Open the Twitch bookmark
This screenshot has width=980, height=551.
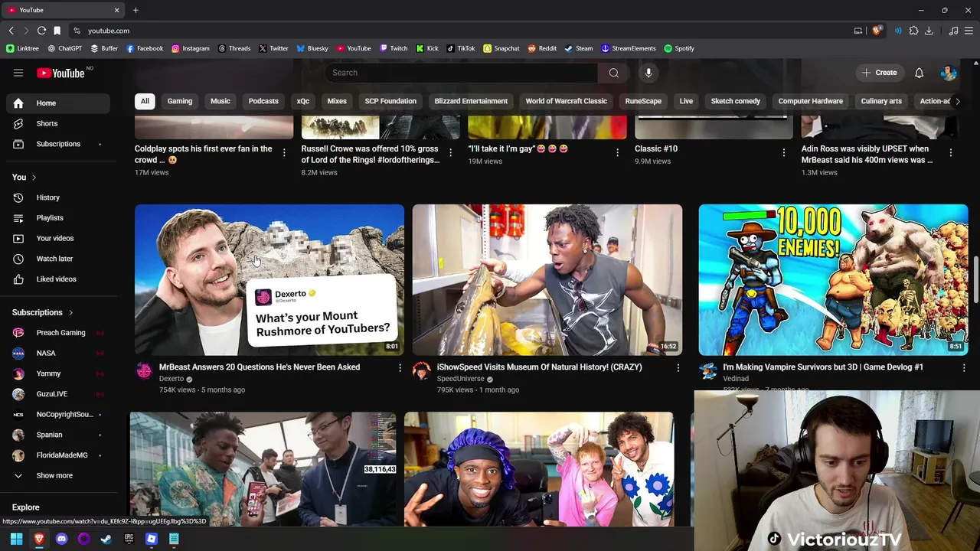click(x=393, y=48)
